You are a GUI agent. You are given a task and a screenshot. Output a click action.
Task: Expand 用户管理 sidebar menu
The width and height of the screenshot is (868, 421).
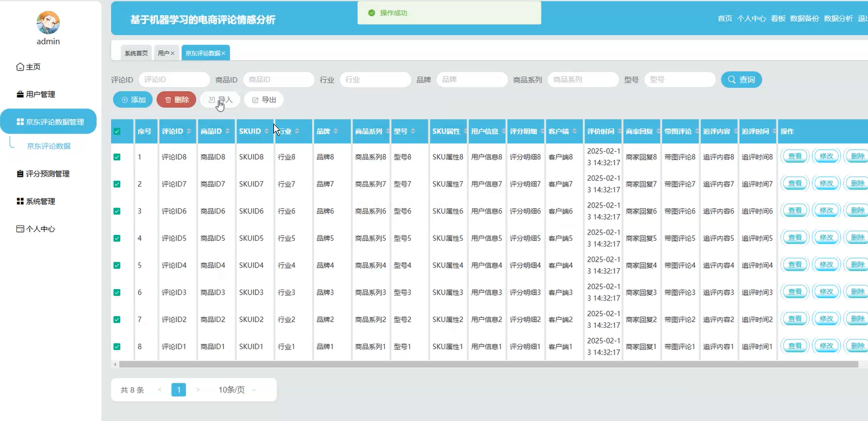[48, 94]
